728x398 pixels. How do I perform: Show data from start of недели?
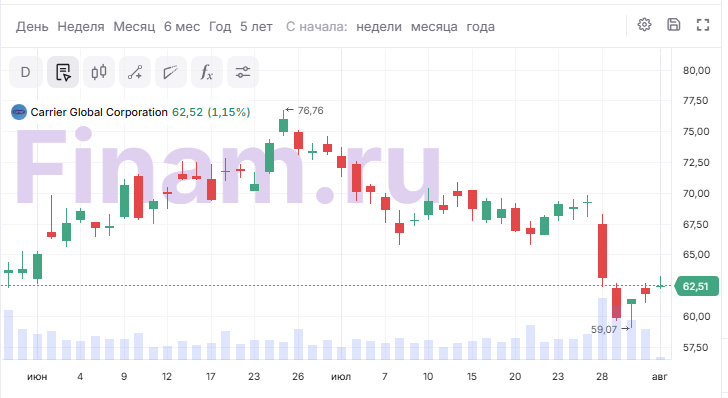379,27
